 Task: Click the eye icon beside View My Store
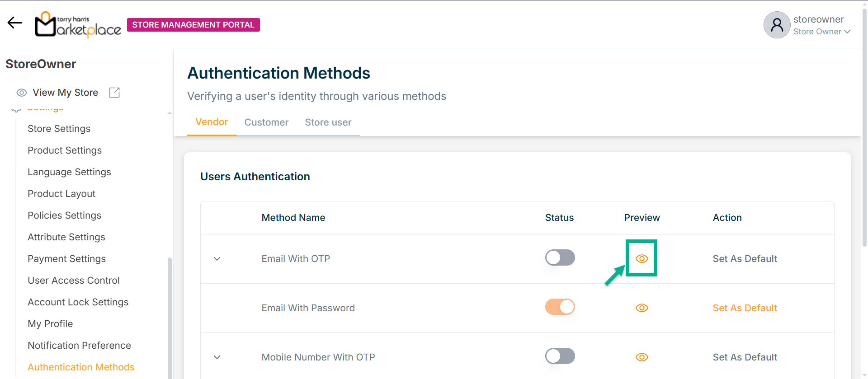coord(21,93)
